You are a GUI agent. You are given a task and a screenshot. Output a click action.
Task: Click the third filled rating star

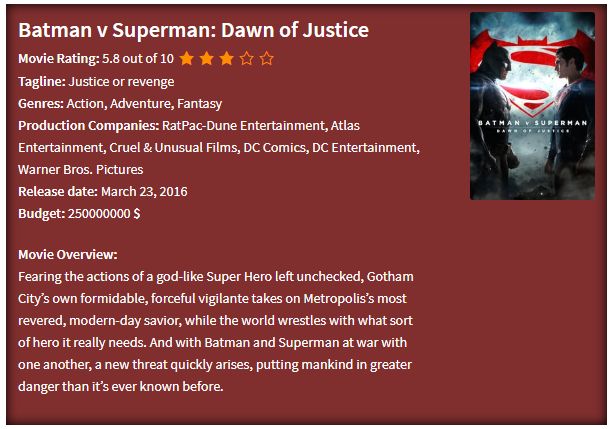pyautogui.click(x=226, y=59)
